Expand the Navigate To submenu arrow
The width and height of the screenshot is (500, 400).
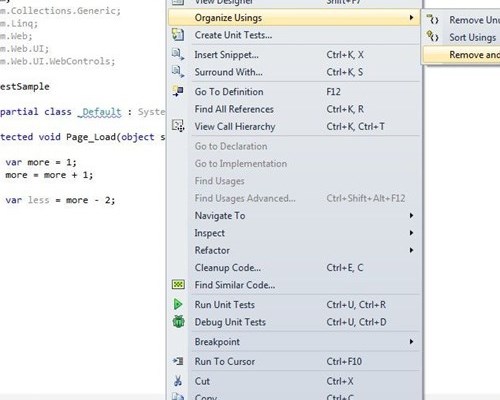(411, 215)
